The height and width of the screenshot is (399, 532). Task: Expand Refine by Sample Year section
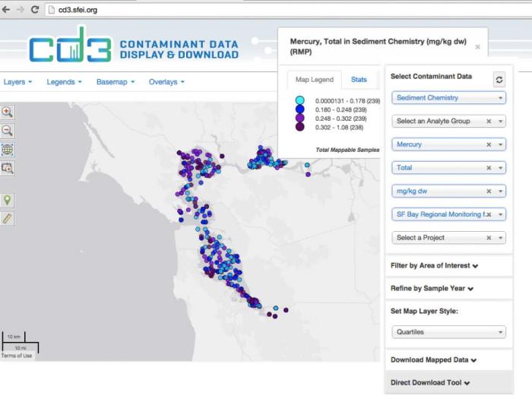[432, 288]
